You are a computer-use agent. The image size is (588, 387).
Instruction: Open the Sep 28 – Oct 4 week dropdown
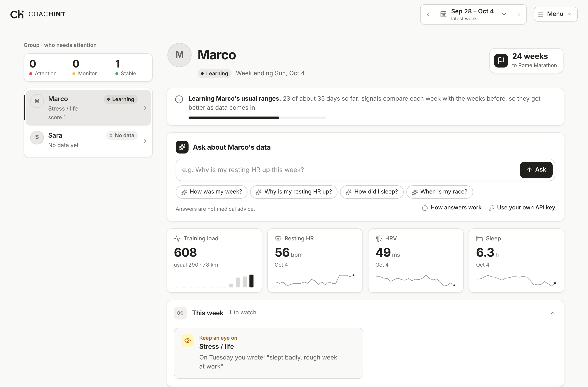473,14
